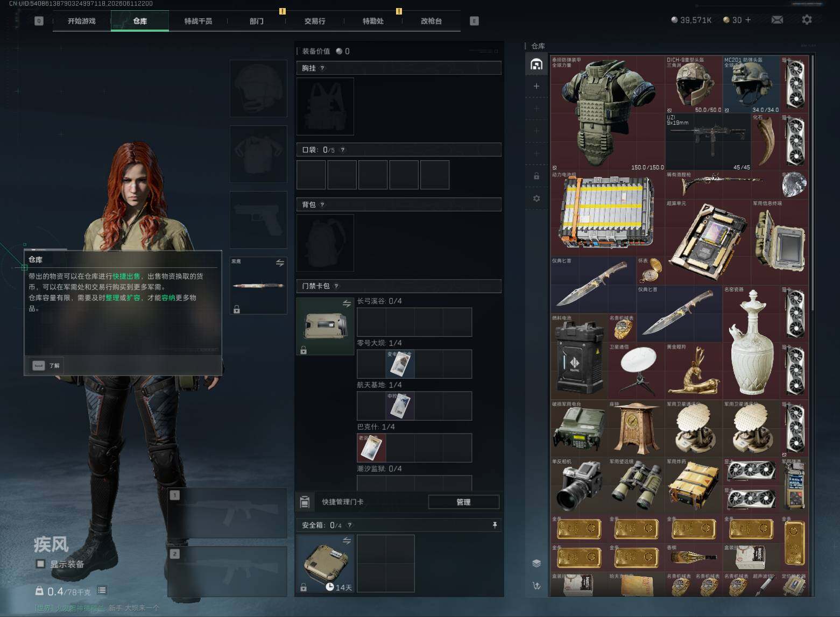
Task: Select the UZI 9x19mm submachine gun
Action: pos(708,141)
